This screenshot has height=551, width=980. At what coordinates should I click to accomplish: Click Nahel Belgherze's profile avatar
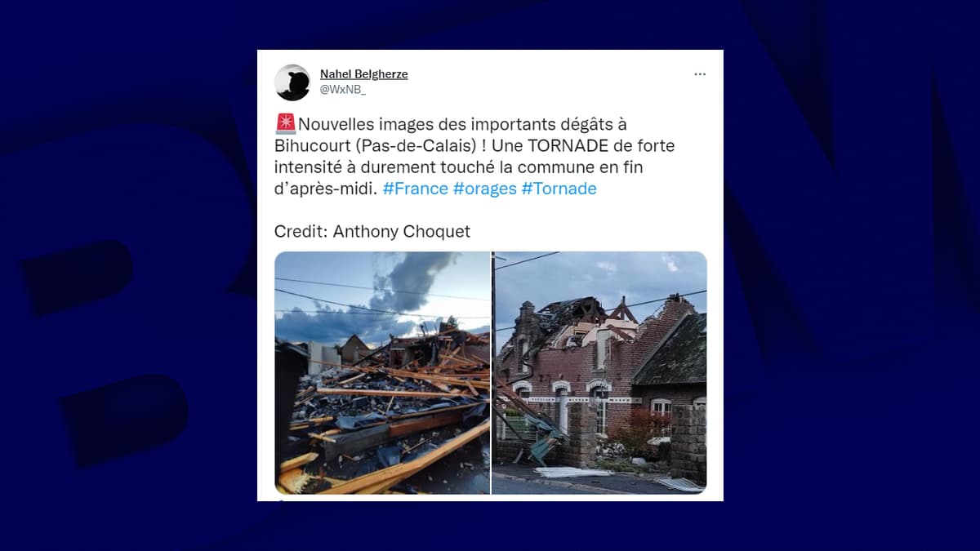click(292, 82)
